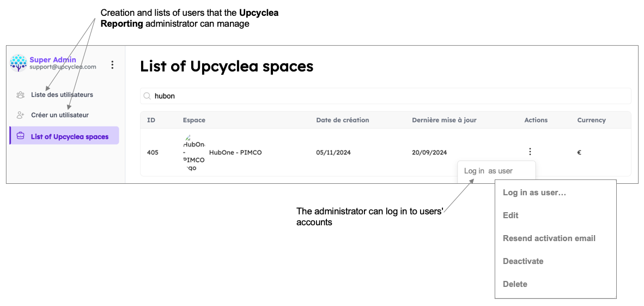Viewport: 644px width, 306px height.
Task: Click the magnifier icon in the search box
Action: (x=147, y=96)
